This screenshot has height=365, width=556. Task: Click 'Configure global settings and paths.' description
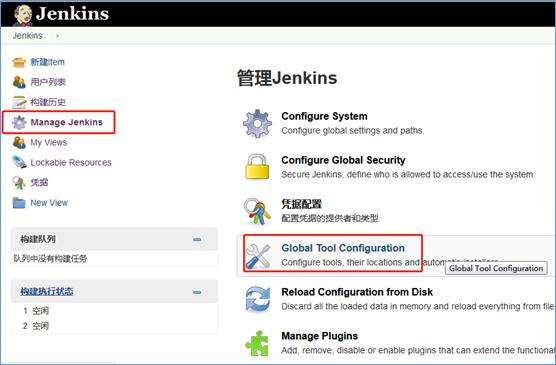(x=353, y=131)
